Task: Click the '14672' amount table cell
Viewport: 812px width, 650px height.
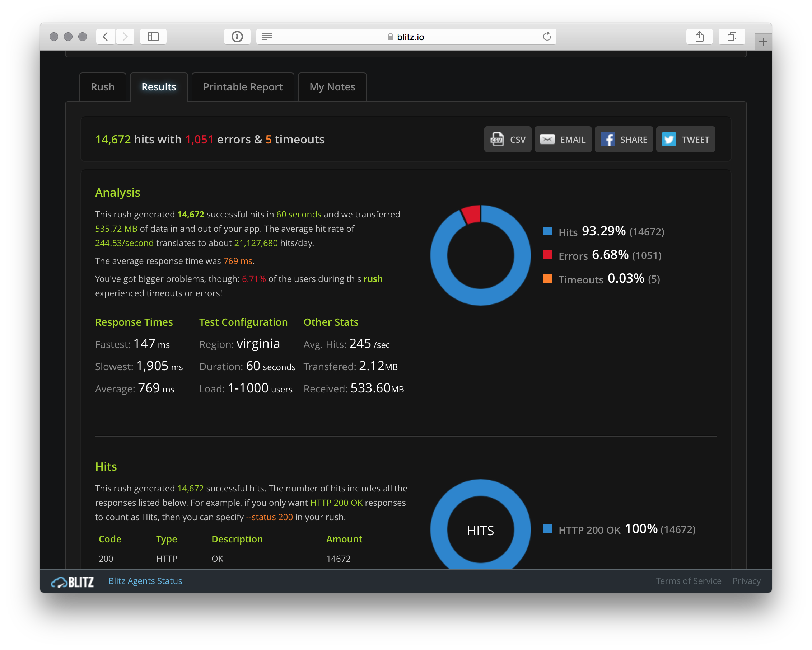Action: pyautogui.click(x=338, y=559)
